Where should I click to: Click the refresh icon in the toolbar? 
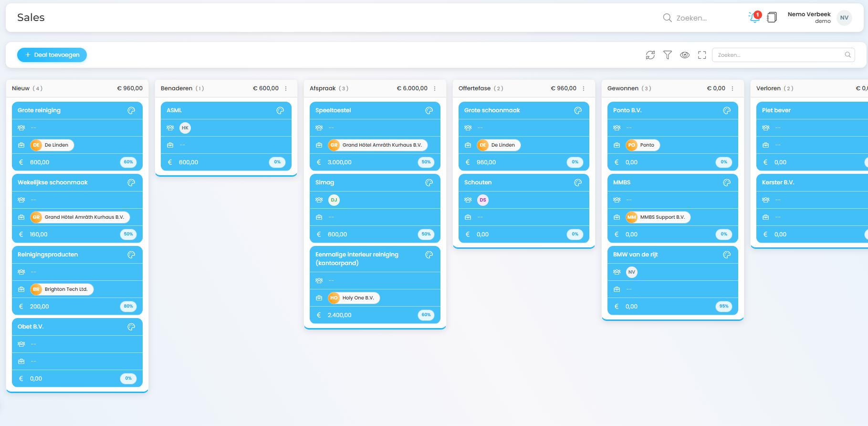coord(650,55)
